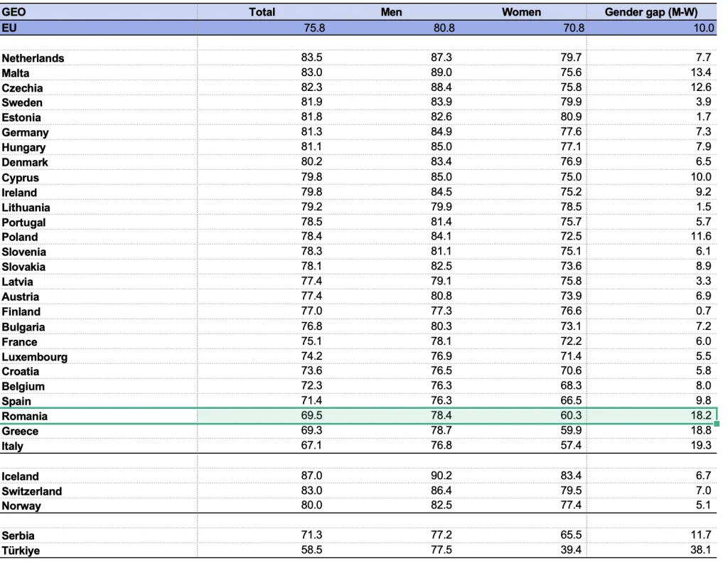This screenshot has width=728, height=561.
Task: Select the Total column header
Action: pos(262,11)
